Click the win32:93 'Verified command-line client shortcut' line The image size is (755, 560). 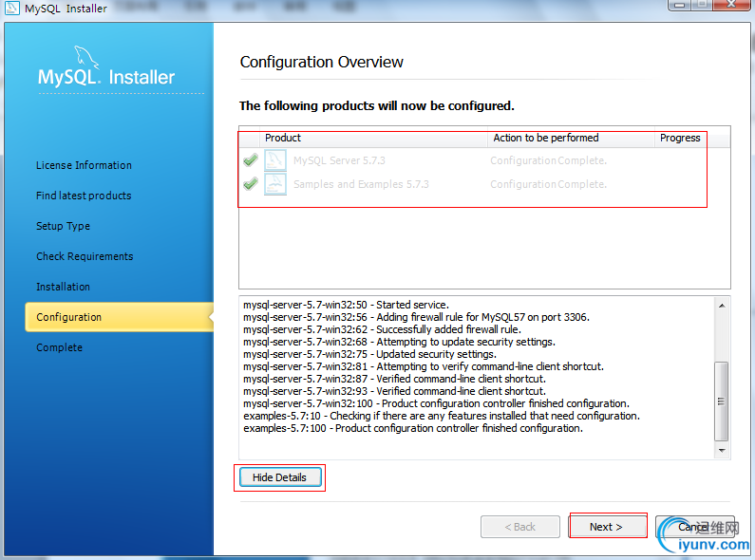(x=394, y=391)
